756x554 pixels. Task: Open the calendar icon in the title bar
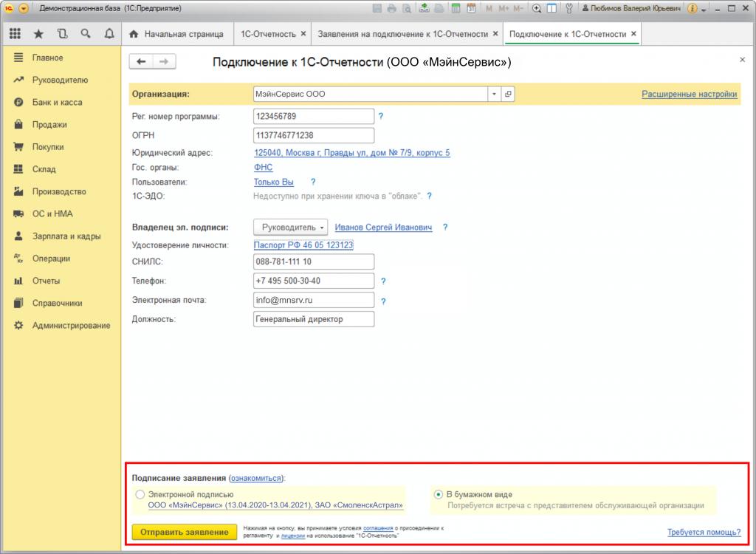pos(471,9)
